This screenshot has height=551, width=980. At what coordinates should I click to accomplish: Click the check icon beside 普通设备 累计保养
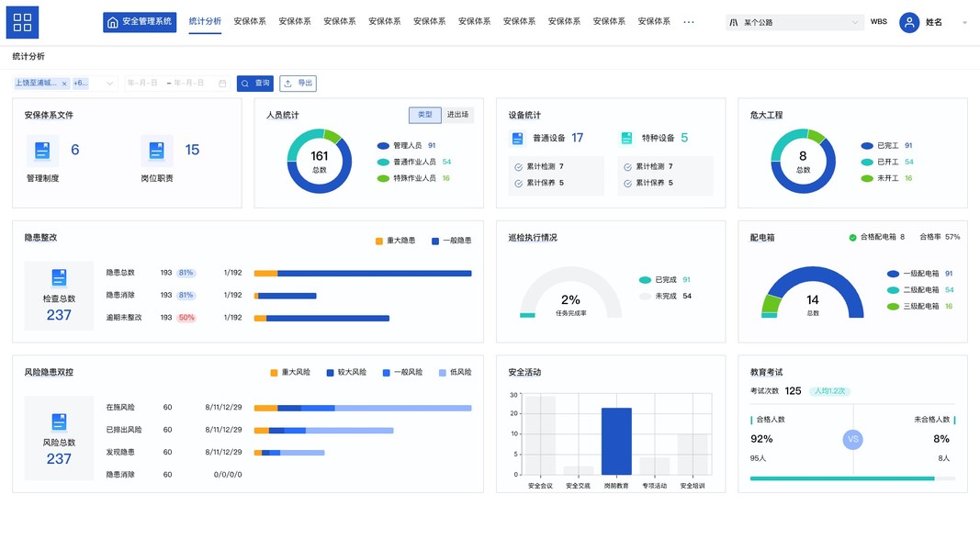tap(518, 183)
